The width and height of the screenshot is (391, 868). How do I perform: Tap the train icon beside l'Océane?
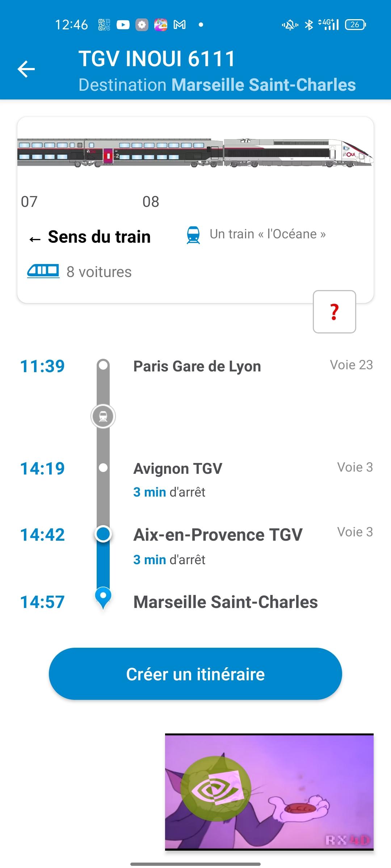(193, 235)
